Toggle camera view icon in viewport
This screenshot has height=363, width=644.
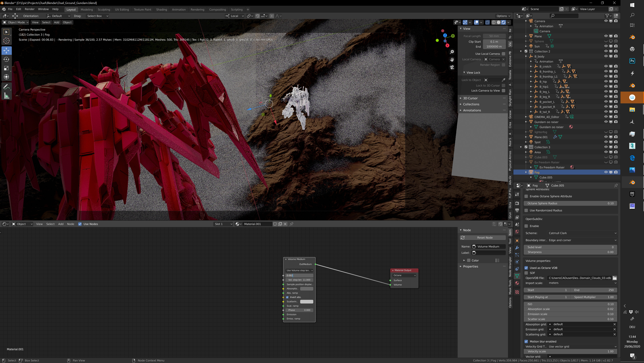click(452, 67)
